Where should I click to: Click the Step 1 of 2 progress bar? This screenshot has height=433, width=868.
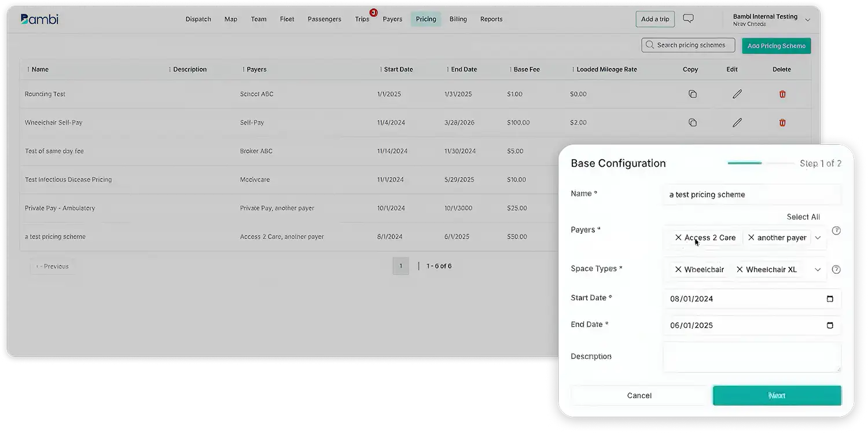[761, 163]
